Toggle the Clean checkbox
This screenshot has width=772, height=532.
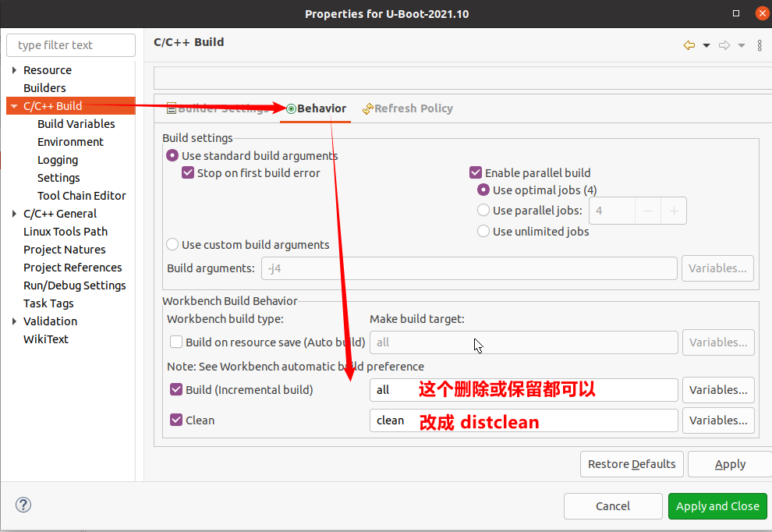[175, 420]
